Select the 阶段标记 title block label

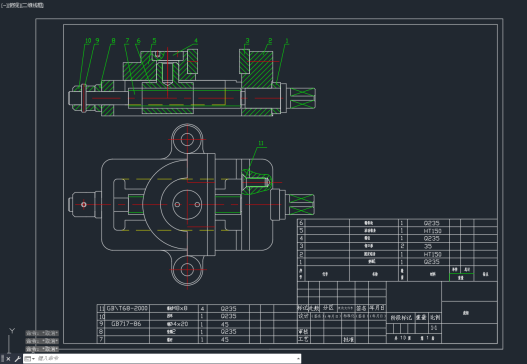[x=401, y=317]
